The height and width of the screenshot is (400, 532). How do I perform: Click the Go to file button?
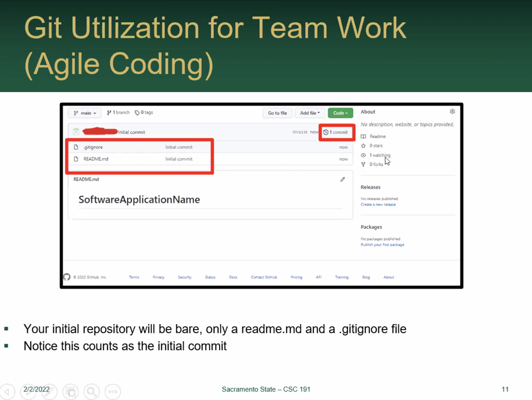point(277,113)
